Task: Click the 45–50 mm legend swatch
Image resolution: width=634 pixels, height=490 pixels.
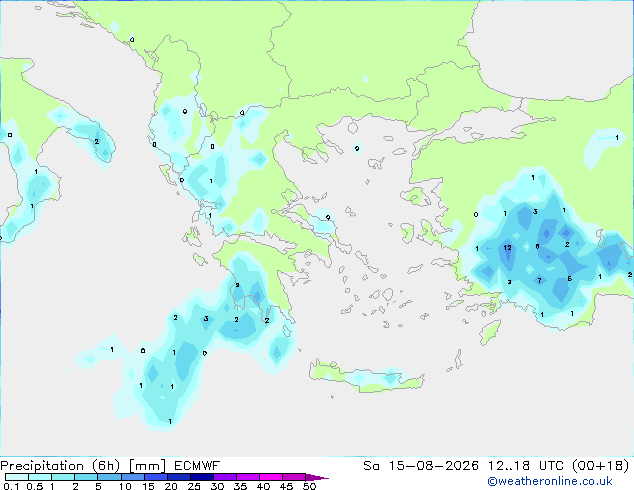Action: 294,477
